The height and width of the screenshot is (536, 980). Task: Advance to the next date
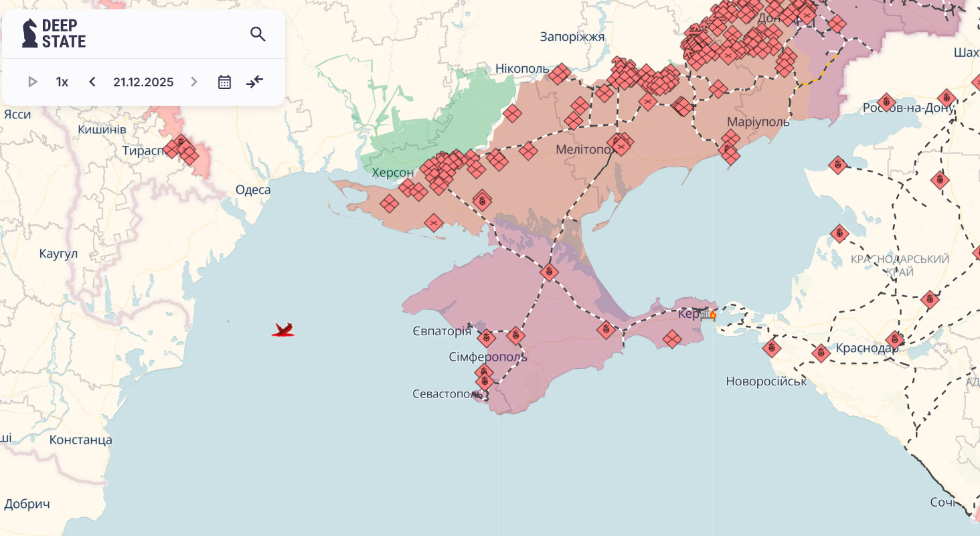[x=194, y=82]
